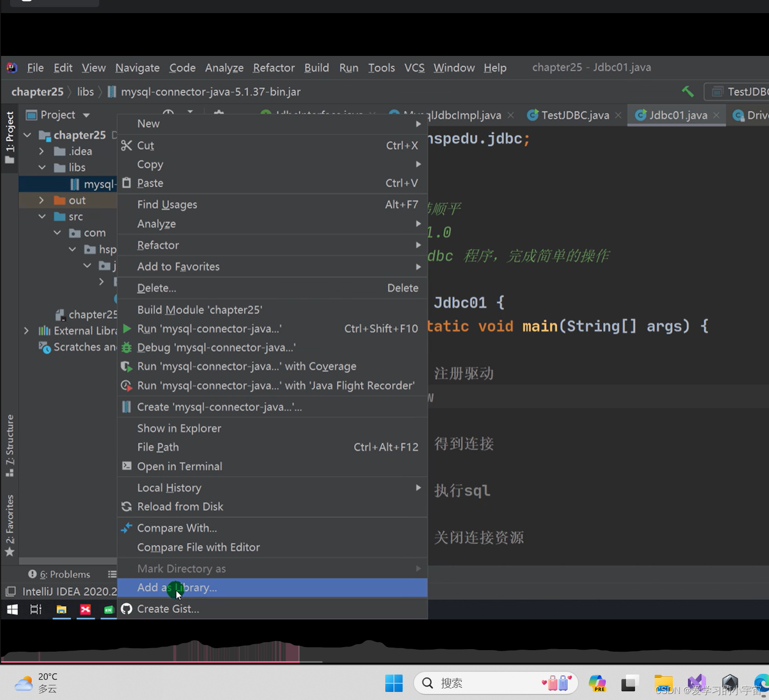
Task: Close the TestJDBC.java tab
Action: 618,115
